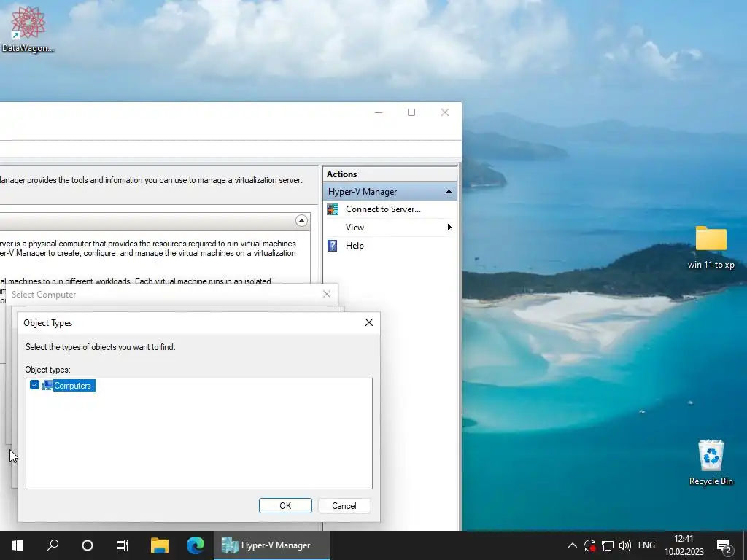Screen dimensions: 747x560
Task: Uncheck the Computers object type checkbox
Action: [x=34, y=385]
